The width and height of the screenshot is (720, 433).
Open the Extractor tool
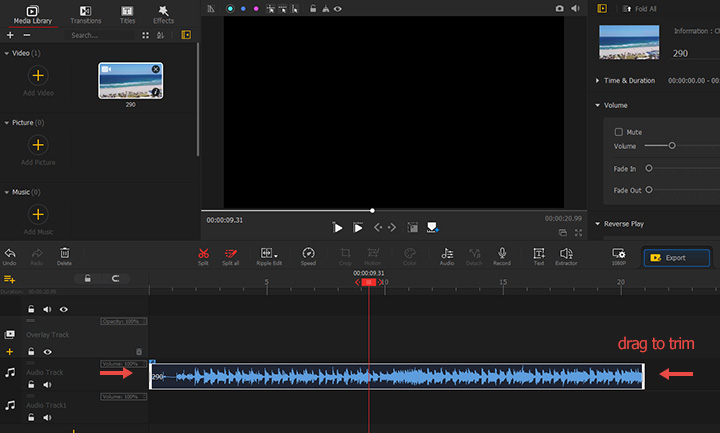(566, 254)
